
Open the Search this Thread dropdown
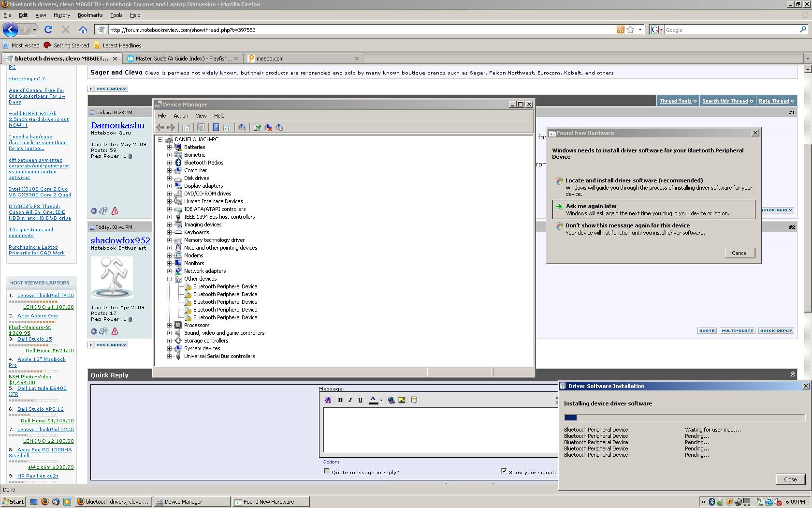click(727, 101)
